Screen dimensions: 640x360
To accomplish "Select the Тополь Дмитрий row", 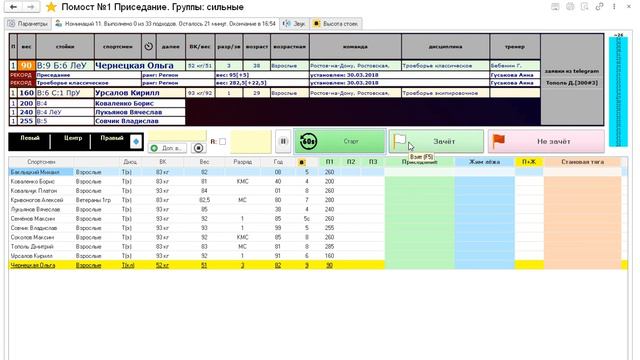I will [x=318, y=247].
